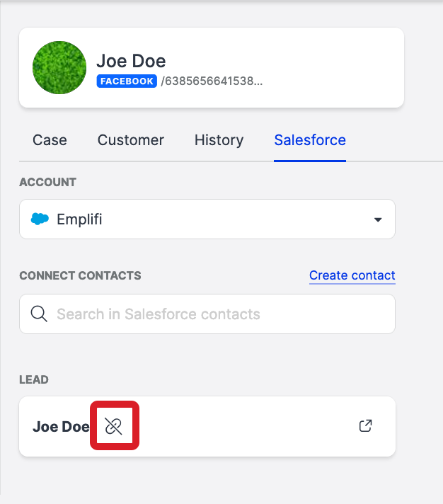The image size is (443, 504).
Task: Open the Customer tab
Action: [131, 140]
